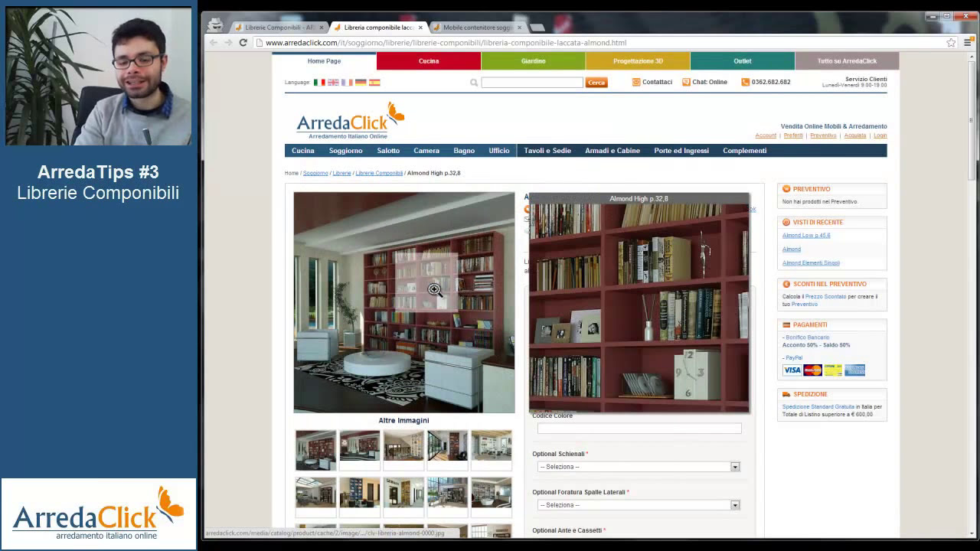This screenshot has height=551, width=980.
Task: Open Camera navigation menu item
Action: [x=426, y=151]
